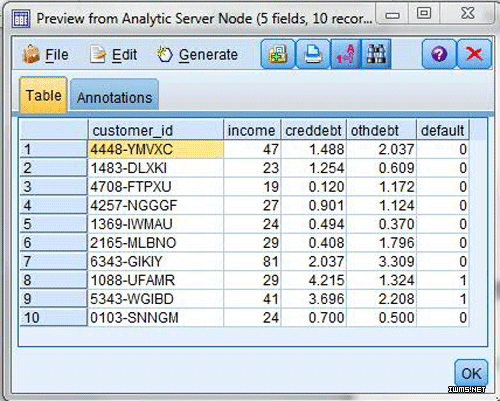Select the Table tab
Screen dimensions: 500x401
tap(43, 95)
